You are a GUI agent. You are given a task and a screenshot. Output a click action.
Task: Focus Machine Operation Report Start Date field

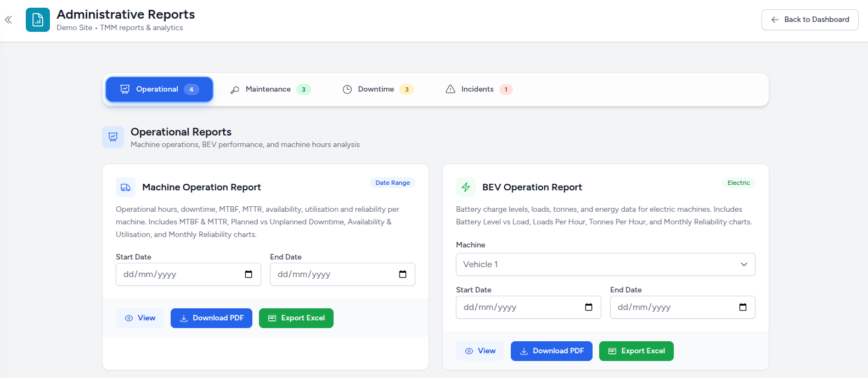click(x=188, y=274)
